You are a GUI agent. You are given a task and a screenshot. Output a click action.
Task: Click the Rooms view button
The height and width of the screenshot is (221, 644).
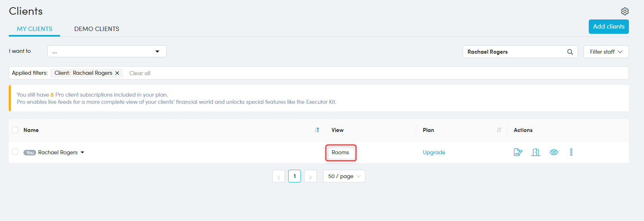click(x=340, y=153)
